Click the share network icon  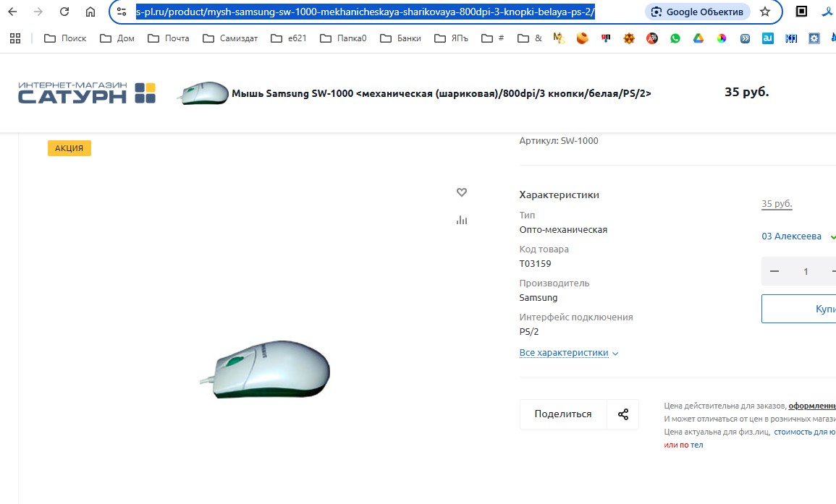pyautogui.click(x=623, y=414)
